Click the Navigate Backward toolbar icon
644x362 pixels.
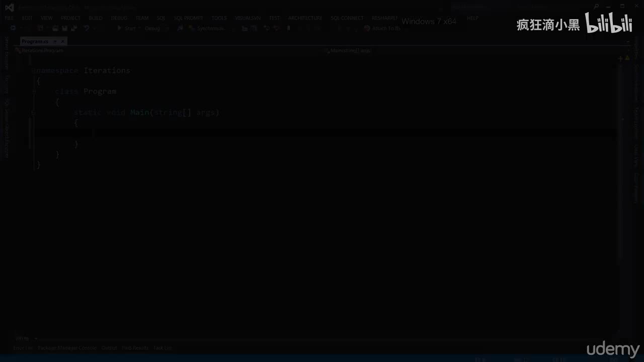point(13,29)
